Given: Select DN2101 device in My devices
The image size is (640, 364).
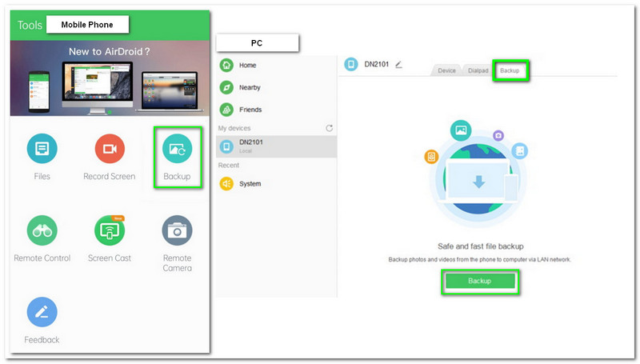Looking at the screenshot, I should click(x=276, y=146).
